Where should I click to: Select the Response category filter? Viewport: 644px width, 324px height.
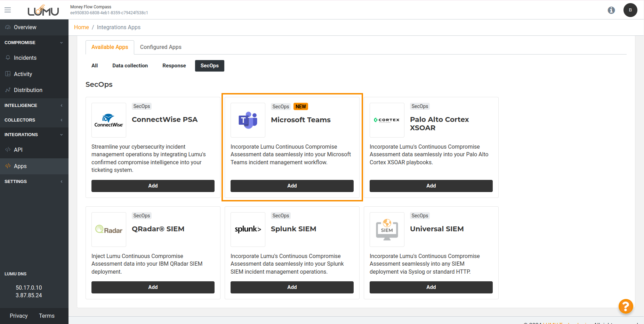pyautogui.click(x=174, y=66)
